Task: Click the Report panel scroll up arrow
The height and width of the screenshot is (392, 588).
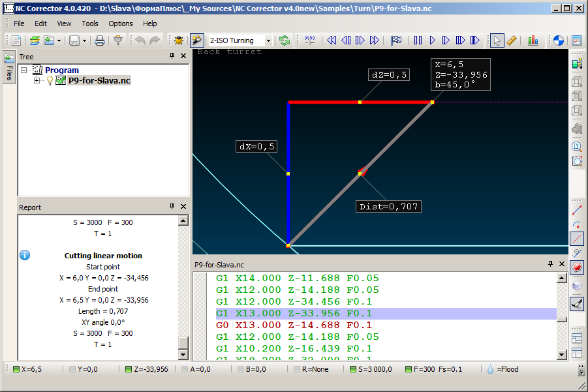Action: 183,220
